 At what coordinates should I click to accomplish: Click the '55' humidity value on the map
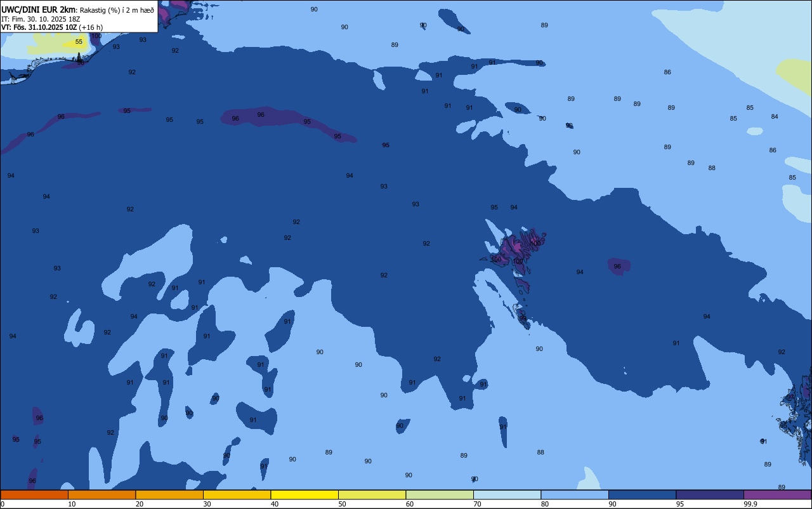[x=79, y=42]
